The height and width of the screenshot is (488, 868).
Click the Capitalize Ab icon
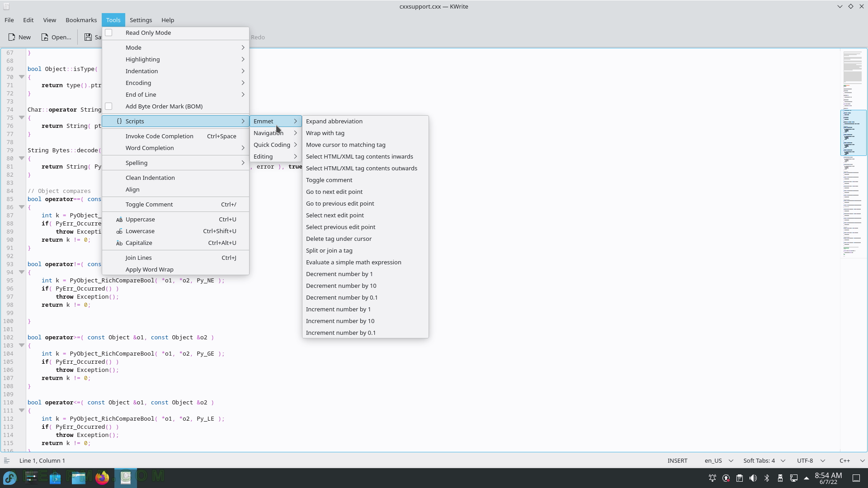tap(119, 243)
